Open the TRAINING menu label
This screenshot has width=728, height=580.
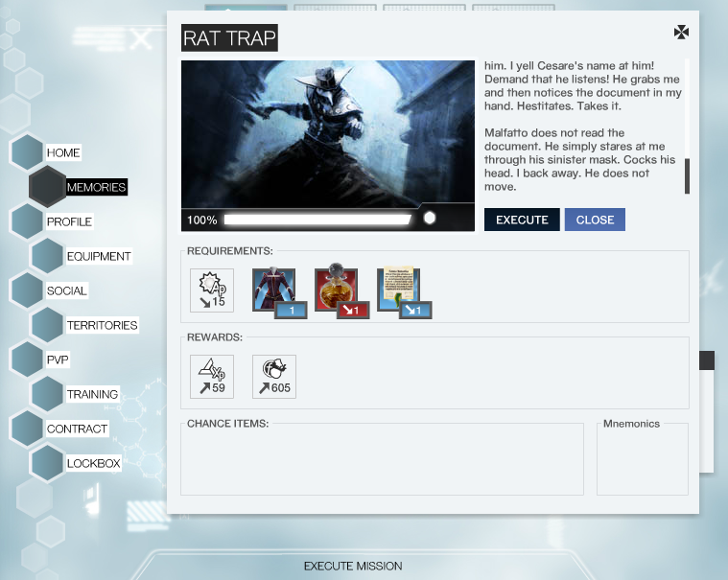pos(92,394)
